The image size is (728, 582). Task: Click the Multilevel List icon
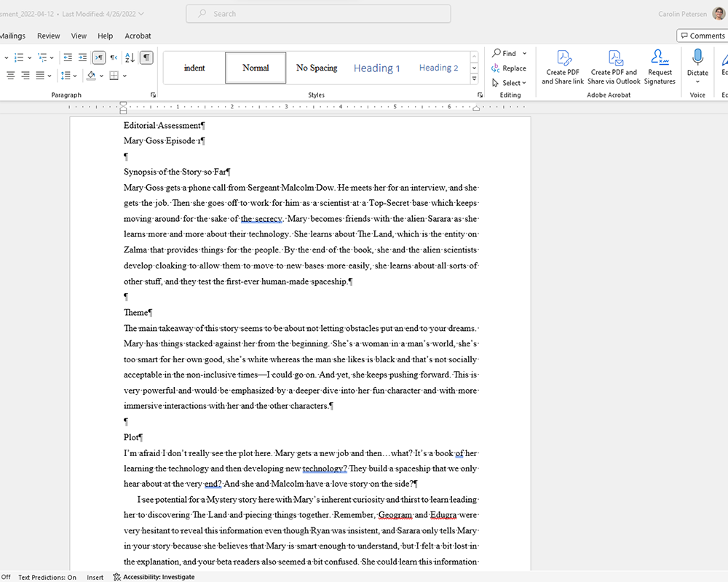click(42, 57)
